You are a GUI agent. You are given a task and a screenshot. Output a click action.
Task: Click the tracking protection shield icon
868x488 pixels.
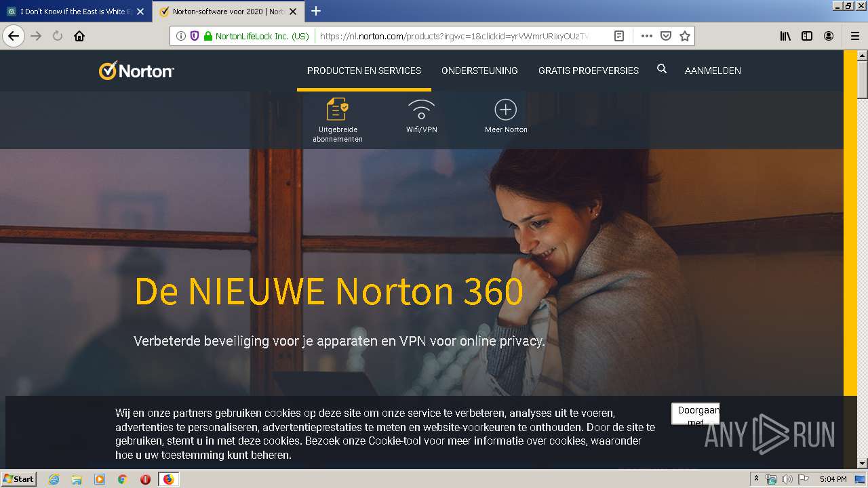[x=195, y=36]
